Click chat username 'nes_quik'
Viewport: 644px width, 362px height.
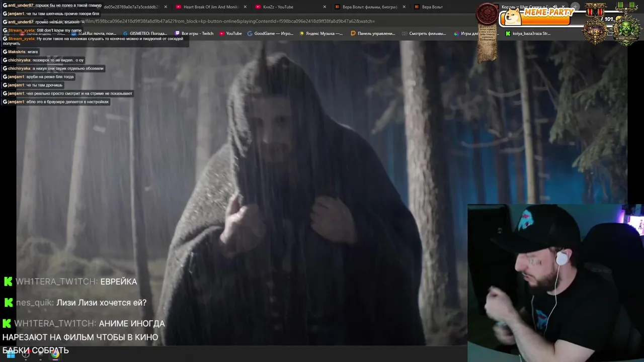pyautogui.click(x=35, y=303)
